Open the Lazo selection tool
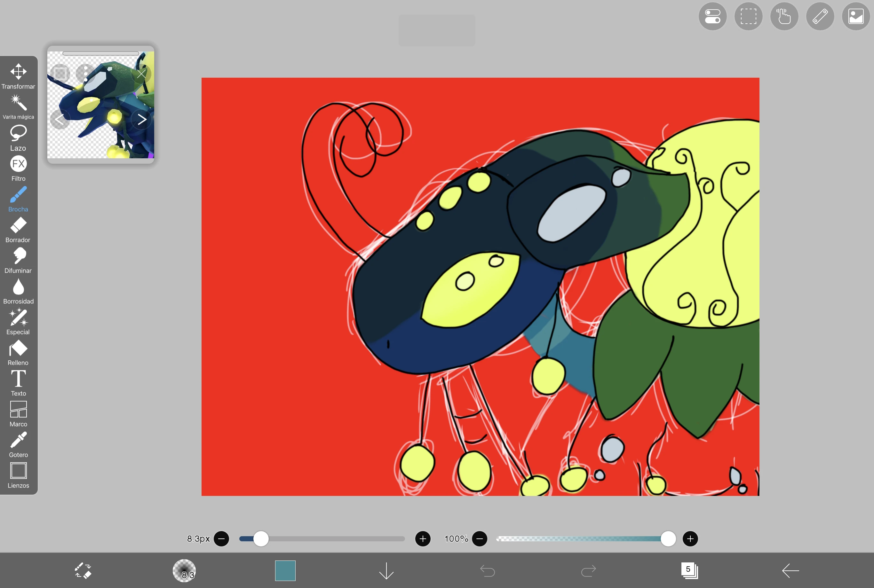Viewport: 874px width, 588px height. click(x=18, y=137)
